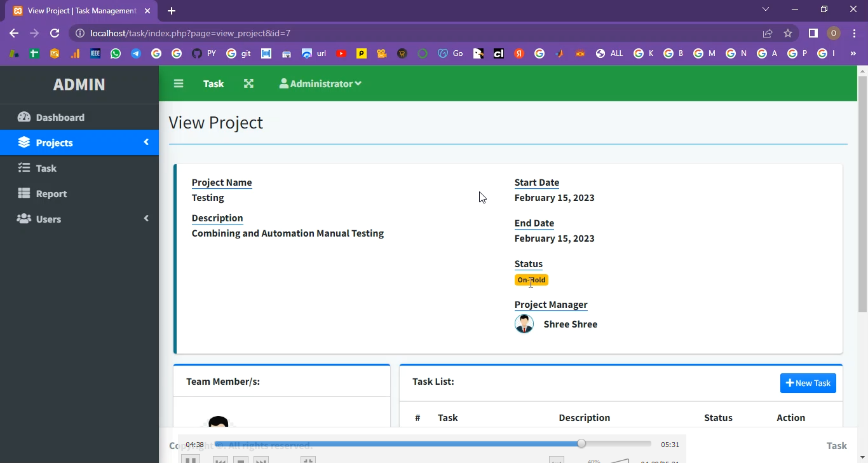Click the fullscreen expand icon in navbar
Image resolution: width=868 pixels, height=463 pixels.
coord(248,84)
